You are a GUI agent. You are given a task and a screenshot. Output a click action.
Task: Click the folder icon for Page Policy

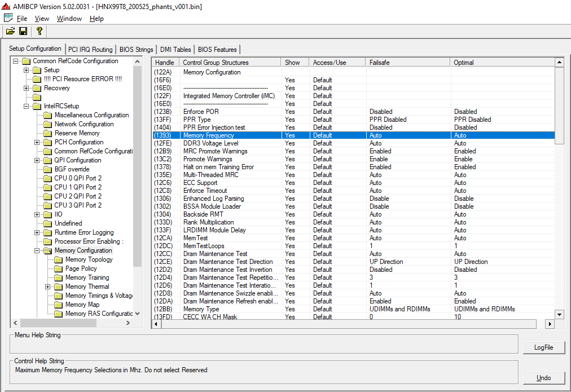click(x=59, y=268)
